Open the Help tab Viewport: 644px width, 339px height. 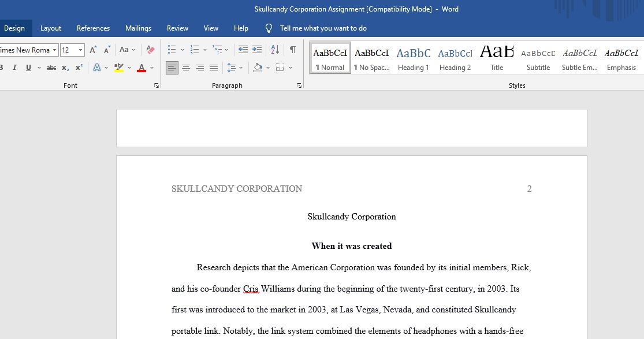[241, 28]
